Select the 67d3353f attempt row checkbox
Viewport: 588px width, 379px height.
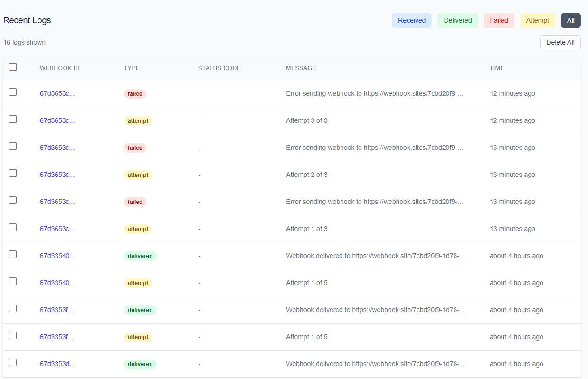point(13,335)
